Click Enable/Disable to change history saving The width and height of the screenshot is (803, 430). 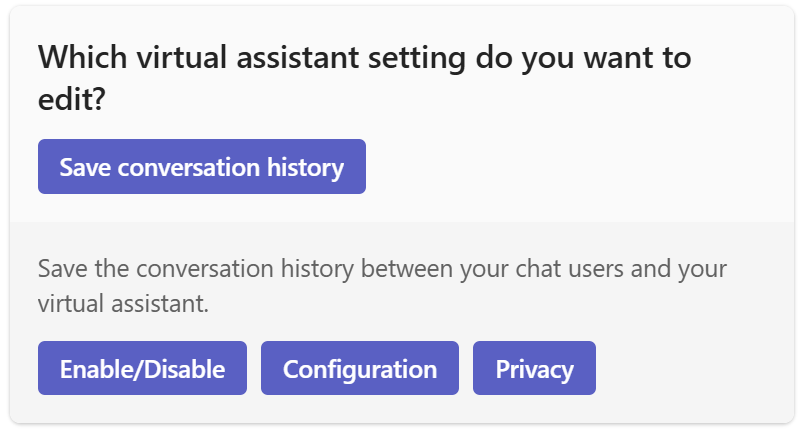[142, 368]
